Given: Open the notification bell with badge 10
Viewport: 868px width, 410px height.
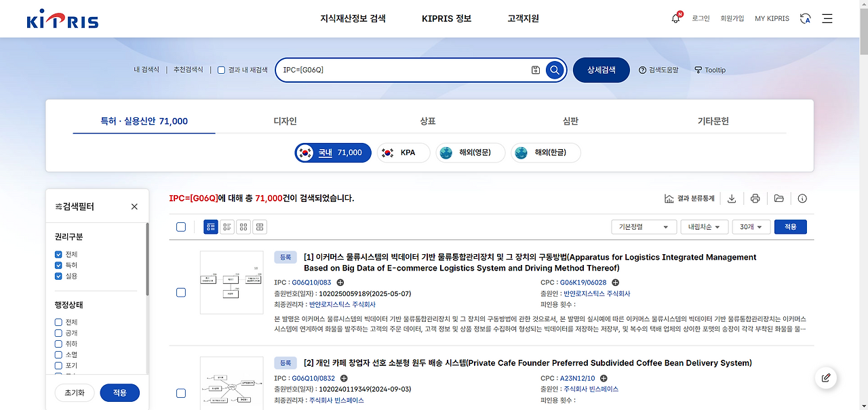Looking at the screenshot, I should coord(675,18).
